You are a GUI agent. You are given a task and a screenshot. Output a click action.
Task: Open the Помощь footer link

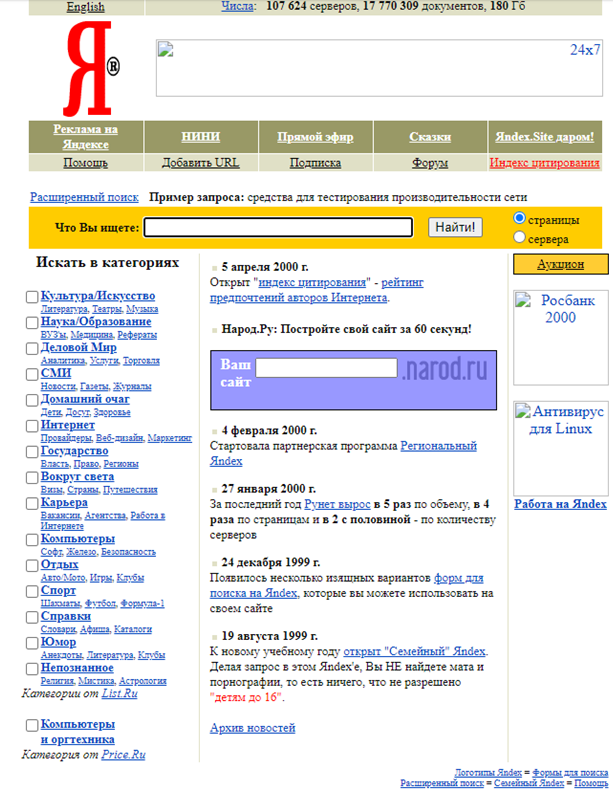pyautogui.click(x=591, y=783)
